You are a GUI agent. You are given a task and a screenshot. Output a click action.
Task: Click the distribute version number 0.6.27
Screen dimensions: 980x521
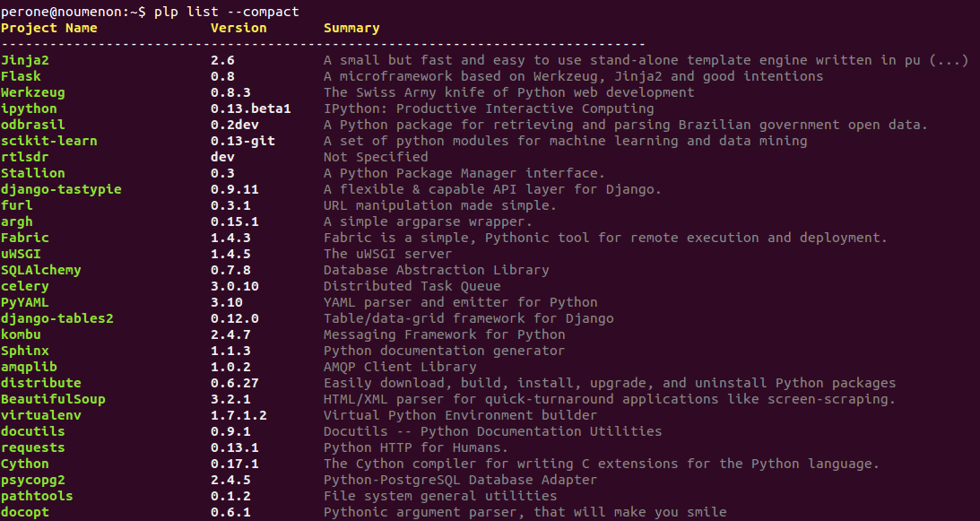point(235,383)
